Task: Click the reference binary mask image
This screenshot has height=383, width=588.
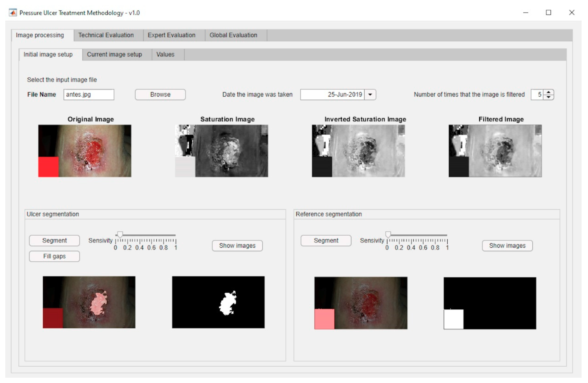Action: coord(490,303)
